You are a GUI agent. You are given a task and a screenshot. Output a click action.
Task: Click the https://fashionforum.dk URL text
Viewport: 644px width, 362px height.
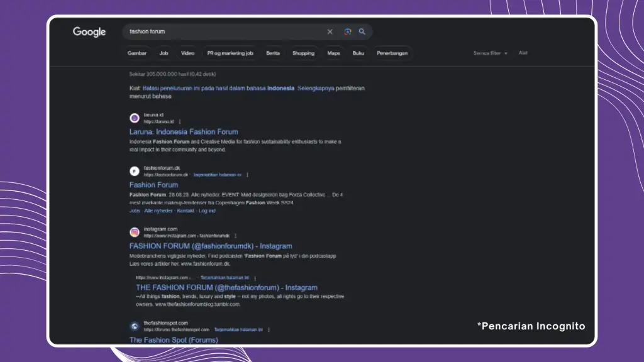tap(166, 175)
